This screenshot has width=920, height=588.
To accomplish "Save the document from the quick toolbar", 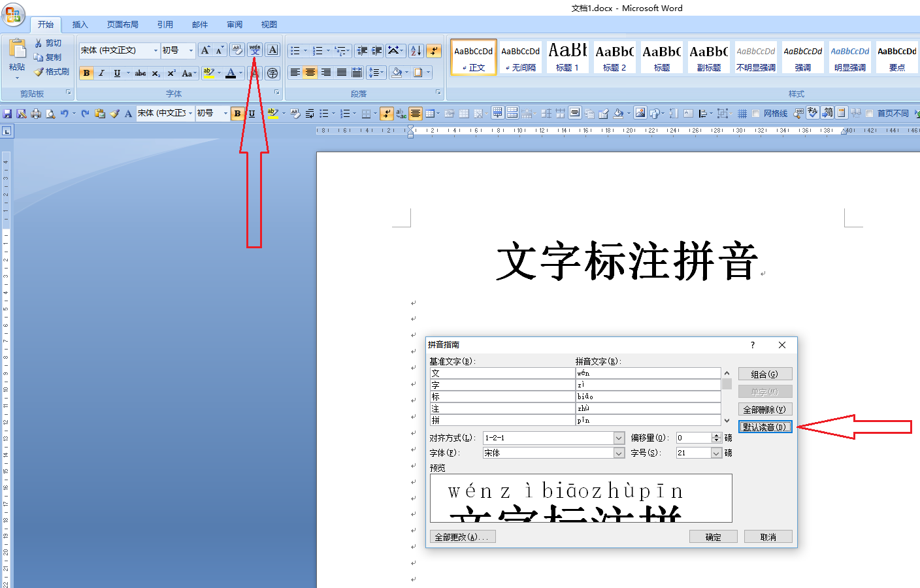I will point(7,114).
